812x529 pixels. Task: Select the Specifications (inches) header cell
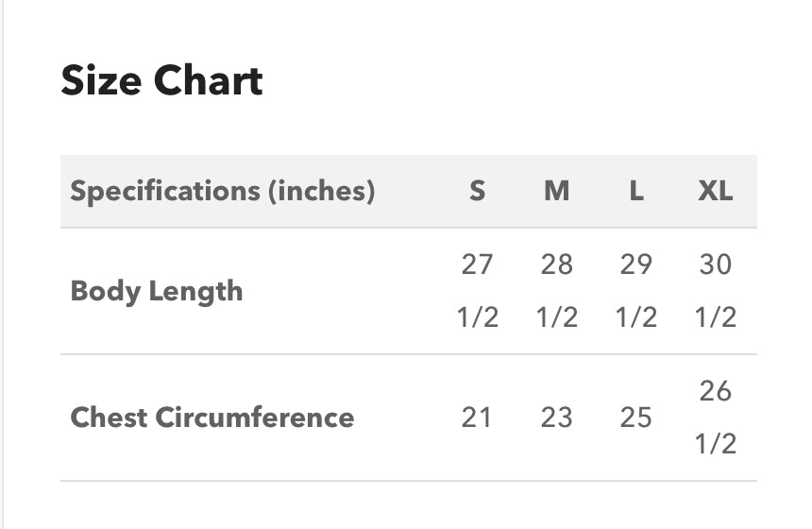(x=223, y=191)
